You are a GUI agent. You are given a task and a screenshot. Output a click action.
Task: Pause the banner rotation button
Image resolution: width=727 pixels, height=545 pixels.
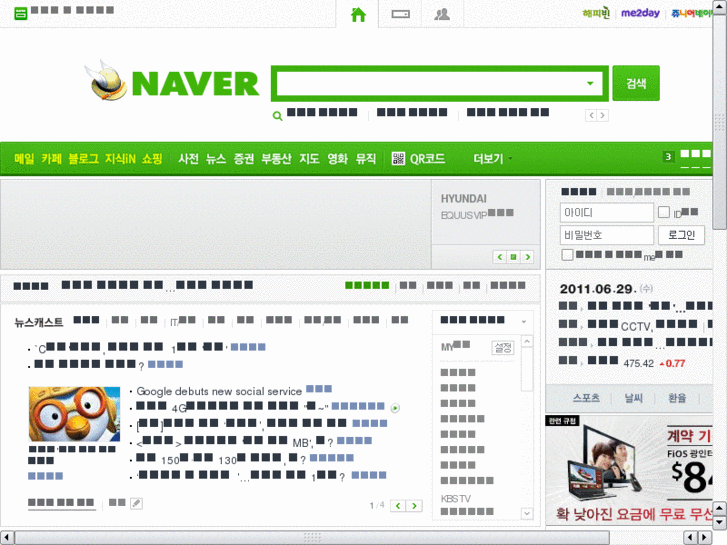[513, 257]
